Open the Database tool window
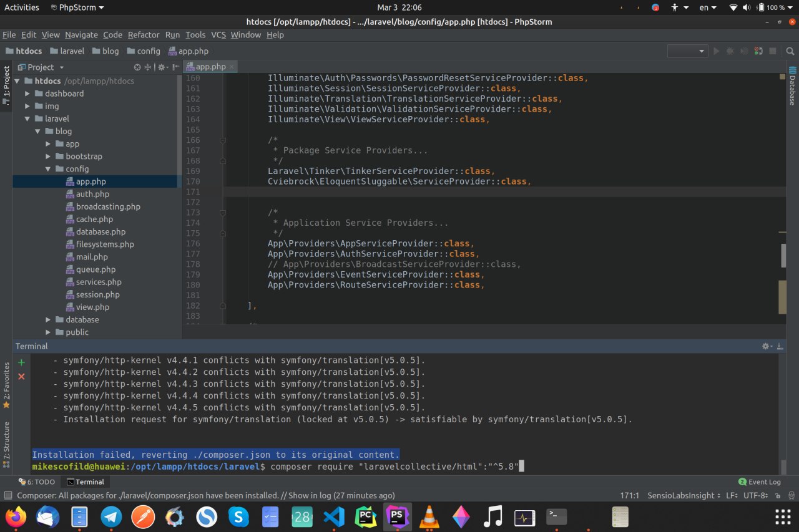 point(793,85)
